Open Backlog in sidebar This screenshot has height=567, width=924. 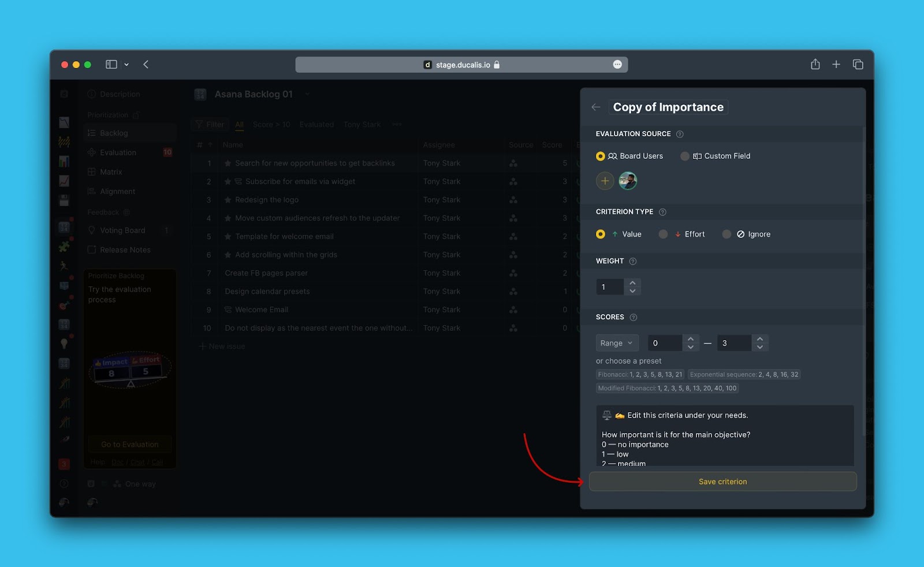[130, 133]
